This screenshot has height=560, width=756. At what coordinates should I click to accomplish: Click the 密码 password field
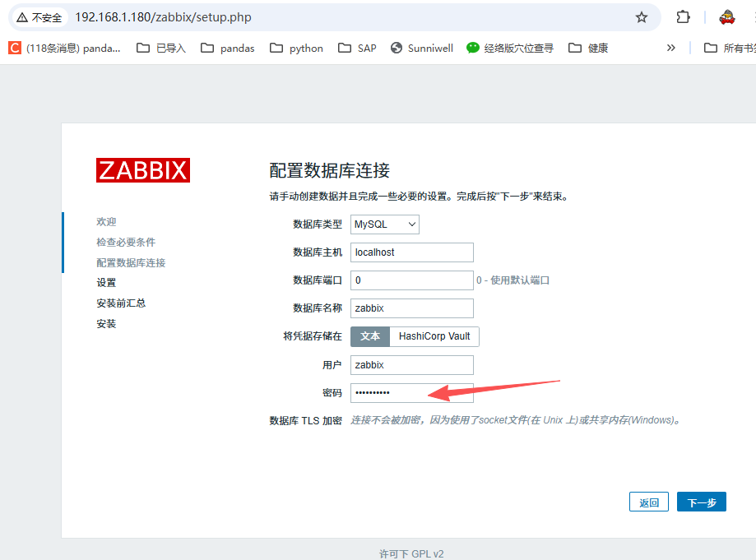pos(412,393)
